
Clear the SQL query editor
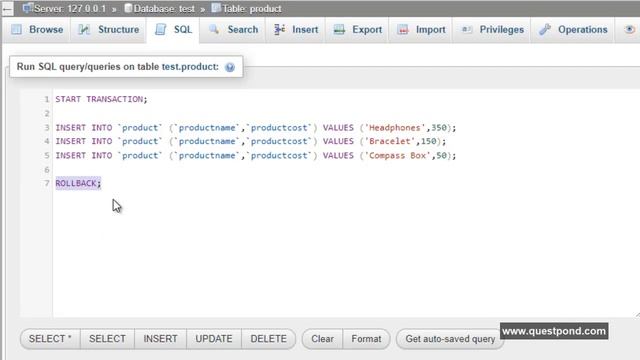pos(322,339)
